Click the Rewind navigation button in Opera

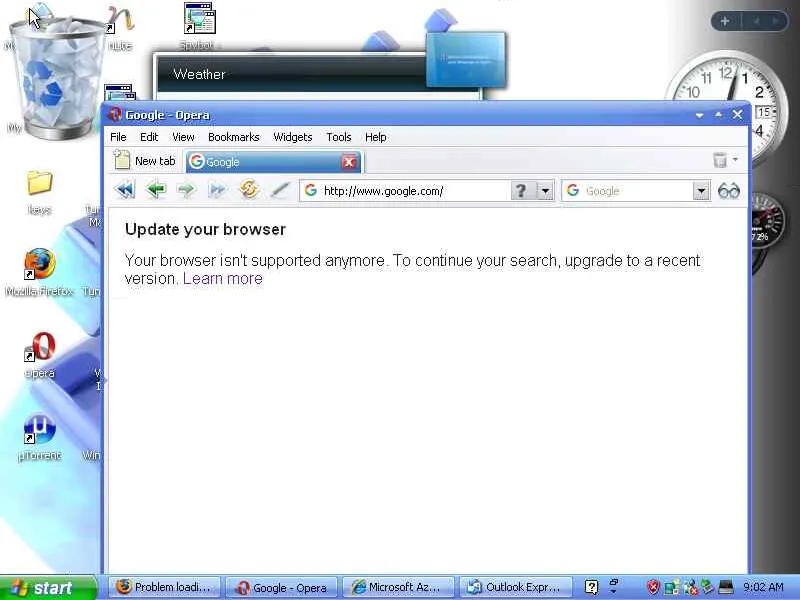click(125, 190)
